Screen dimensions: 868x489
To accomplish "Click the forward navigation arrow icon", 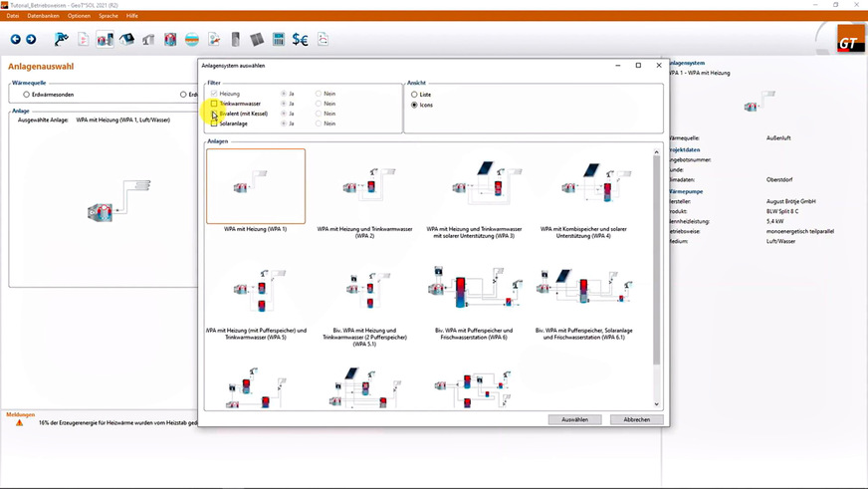I will (x=31, y=40).
